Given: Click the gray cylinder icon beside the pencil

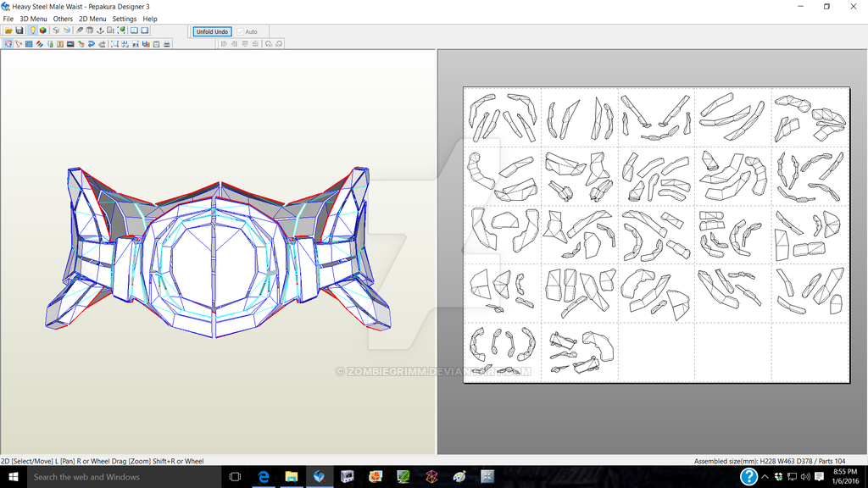Looking at the screenshot, I should click(90, 30).
